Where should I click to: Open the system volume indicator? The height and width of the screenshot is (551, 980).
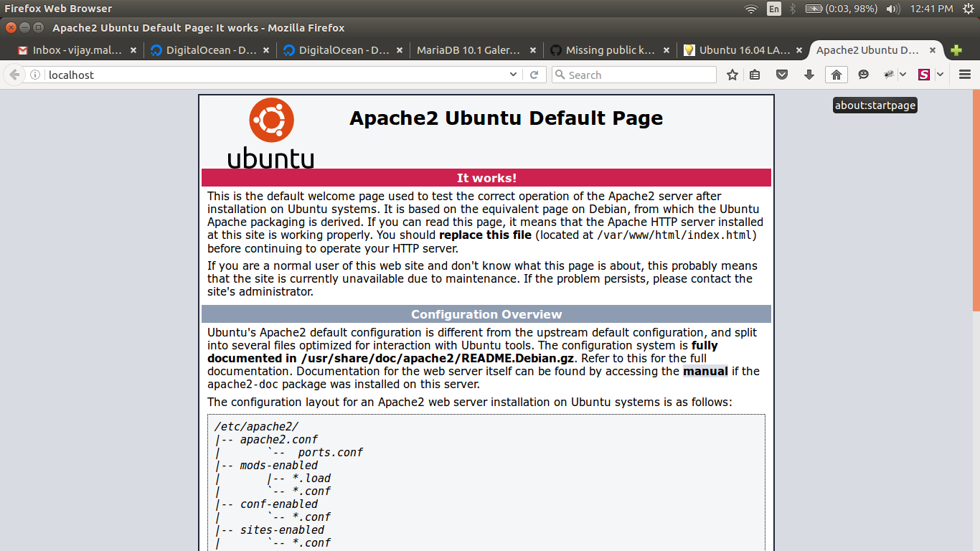coord(892,9)
